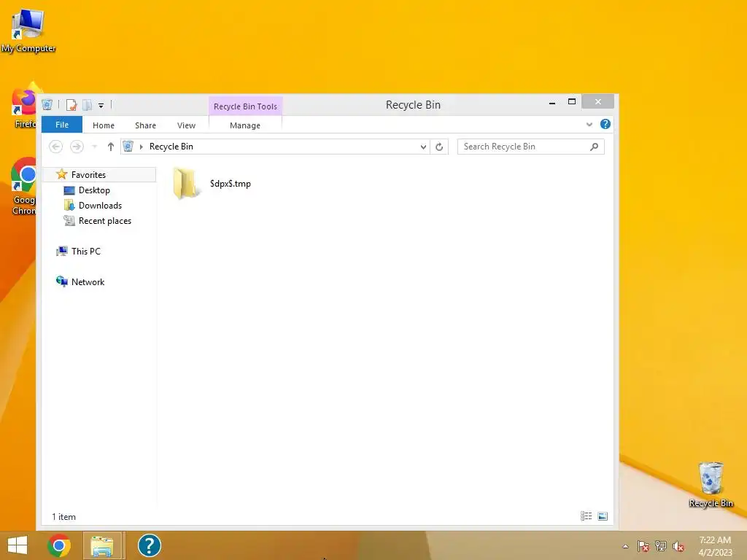Maximize the Recycle Bin window

[x=572, y=101]
